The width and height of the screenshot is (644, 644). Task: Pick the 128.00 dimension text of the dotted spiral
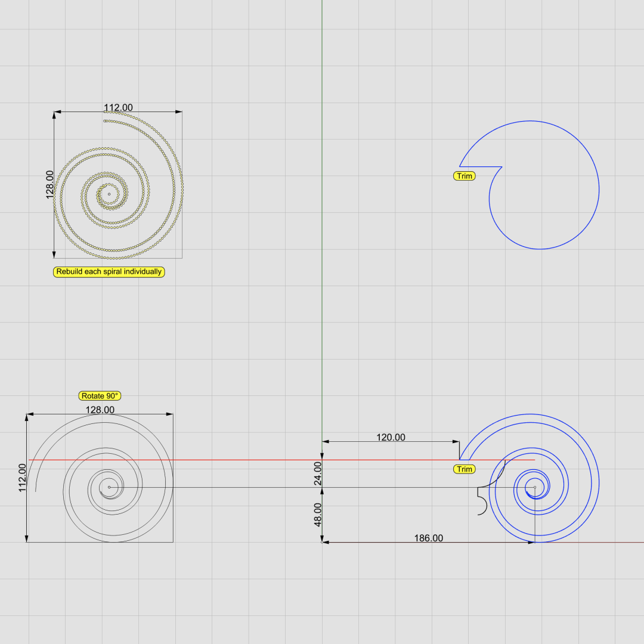(x=49, y=185)
